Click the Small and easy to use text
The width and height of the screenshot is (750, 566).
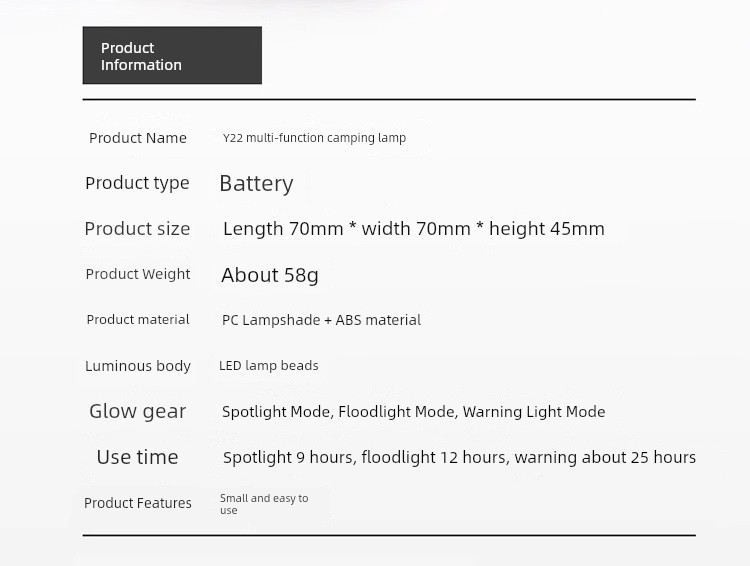click(264, 504)
